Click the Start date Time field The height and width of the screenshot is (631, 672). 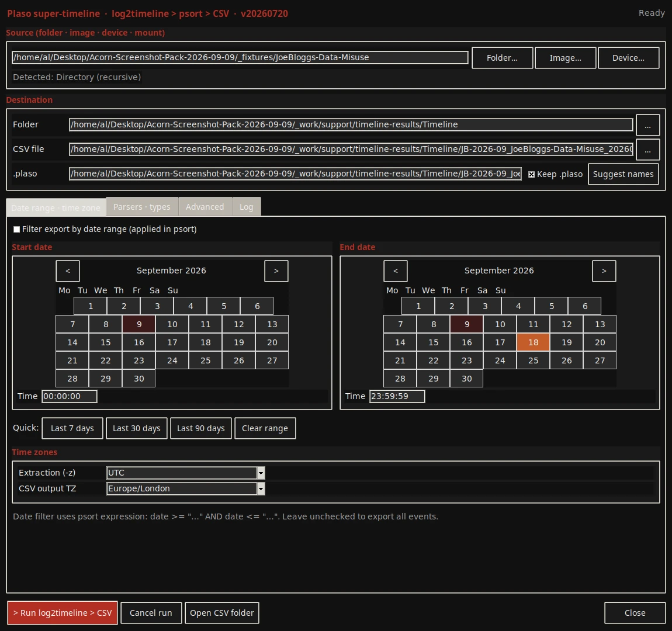[70, 396]
